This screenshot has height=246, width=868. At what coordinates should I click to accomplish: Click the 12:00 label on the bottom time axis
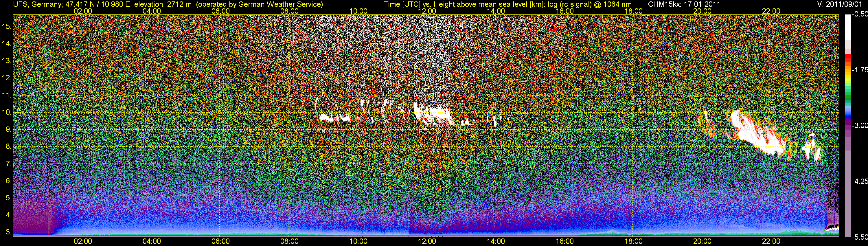tap(427, 241)
